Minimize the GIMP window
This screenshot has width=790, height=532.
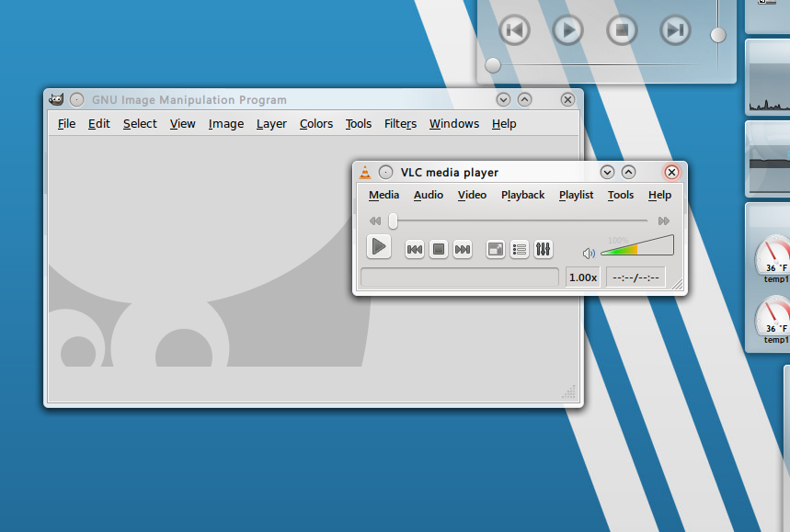(x=503, y=99)
